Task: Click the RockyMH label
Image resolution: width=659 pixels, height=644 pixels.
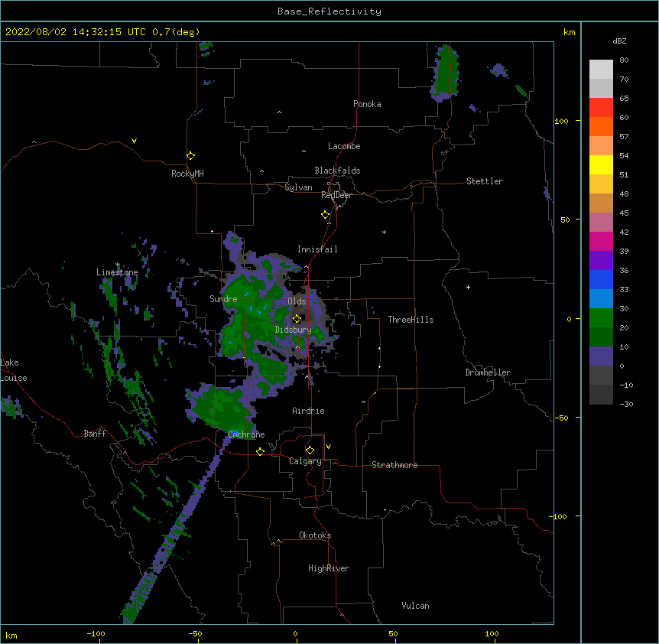Action: coord(187,174)
